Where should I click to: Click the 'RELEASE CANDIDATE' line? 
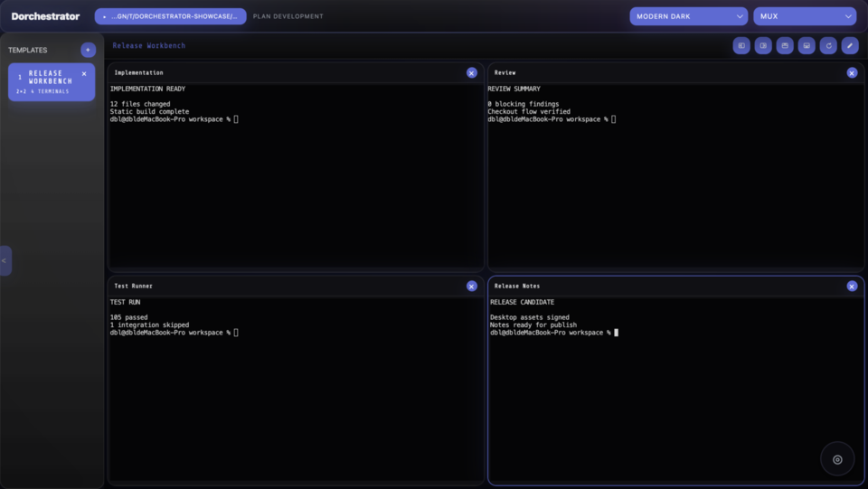[x=522, y=302]
